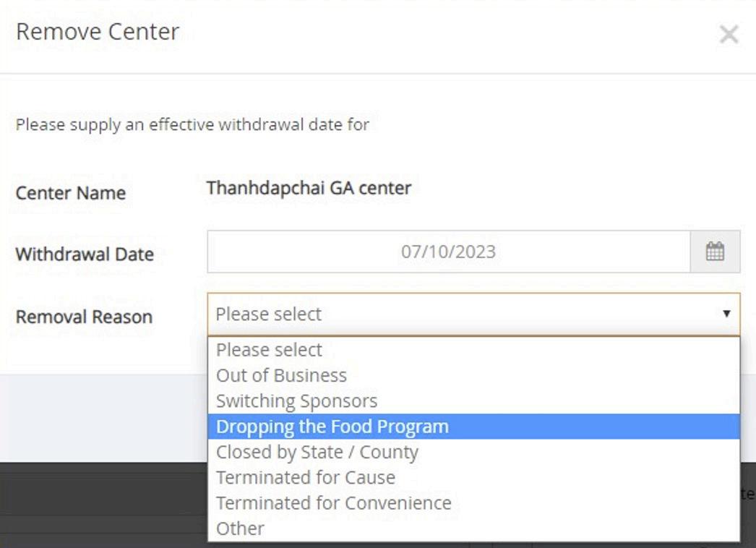This screenshot has height=548, width=756.
Task: Click the 'Removal Reason' label
Action: click(x=84, y=317)
